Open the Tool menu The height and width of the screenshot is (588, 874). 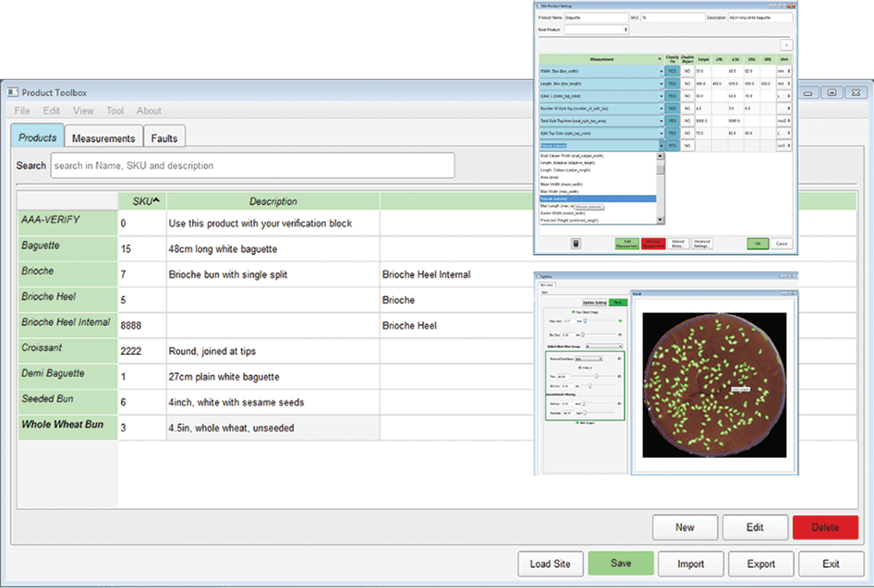coord(115,110)
